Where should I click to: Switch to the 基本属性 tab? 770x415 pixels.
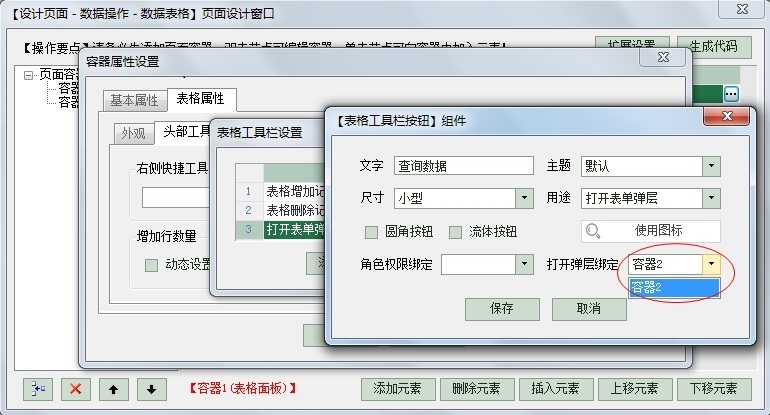(x=133, y=100)
